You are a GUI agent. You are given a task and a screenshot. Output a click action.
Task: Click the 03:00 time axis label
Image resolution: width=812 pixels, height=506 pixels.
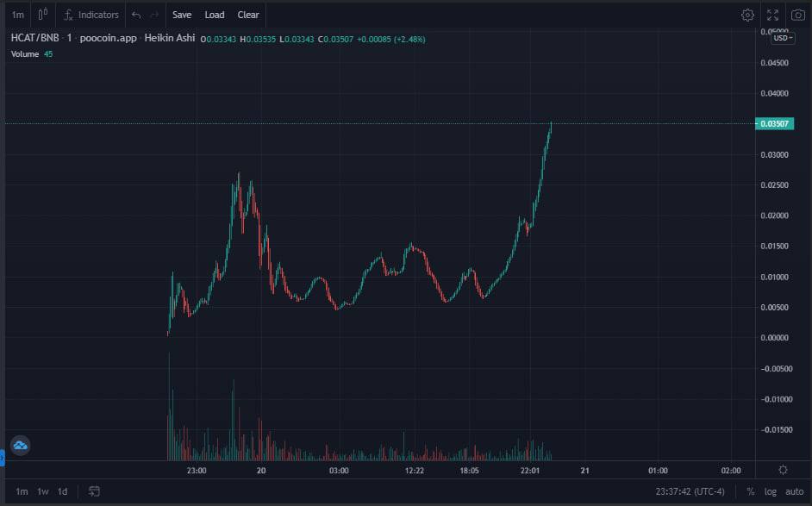pyautogui.click(x=339, y=471)
